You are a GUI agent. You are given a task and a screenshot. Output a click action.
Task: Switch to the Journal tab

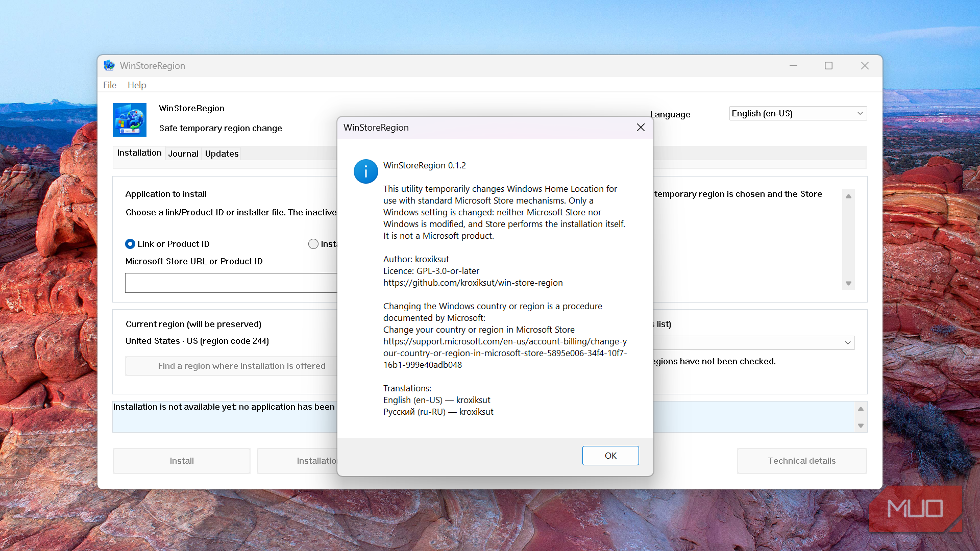183,154
